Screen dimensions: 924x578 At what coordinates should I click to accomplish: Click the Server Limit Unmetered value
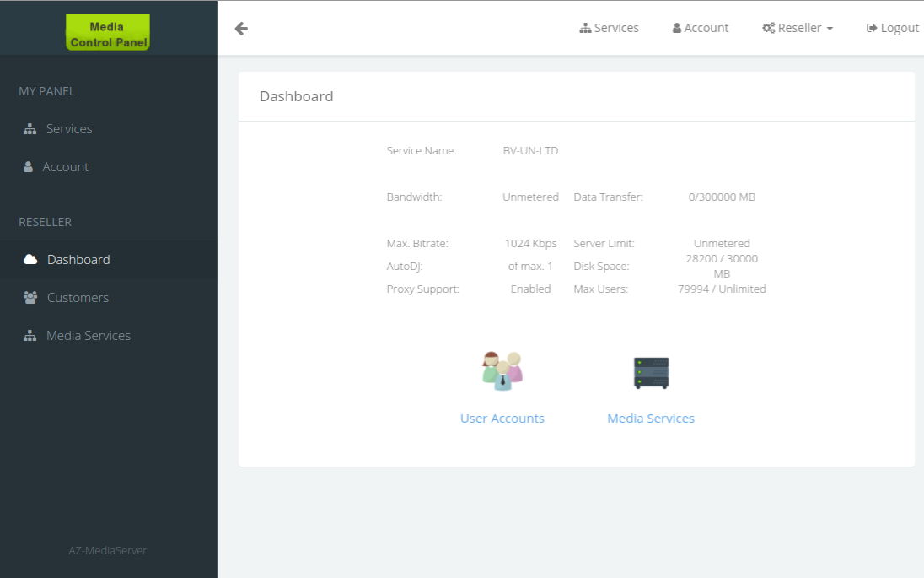point(722,244)
